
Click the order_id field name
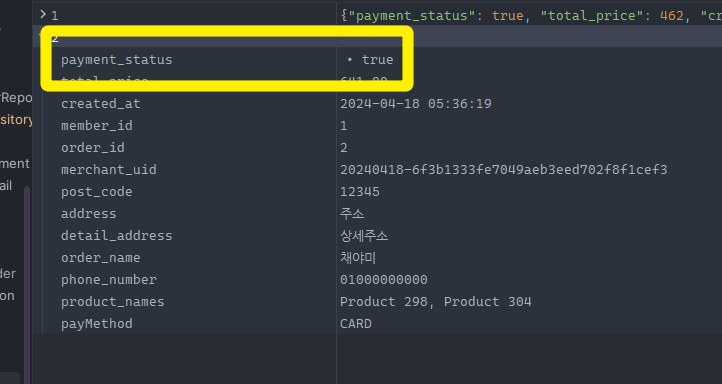(x=93, y=148)
